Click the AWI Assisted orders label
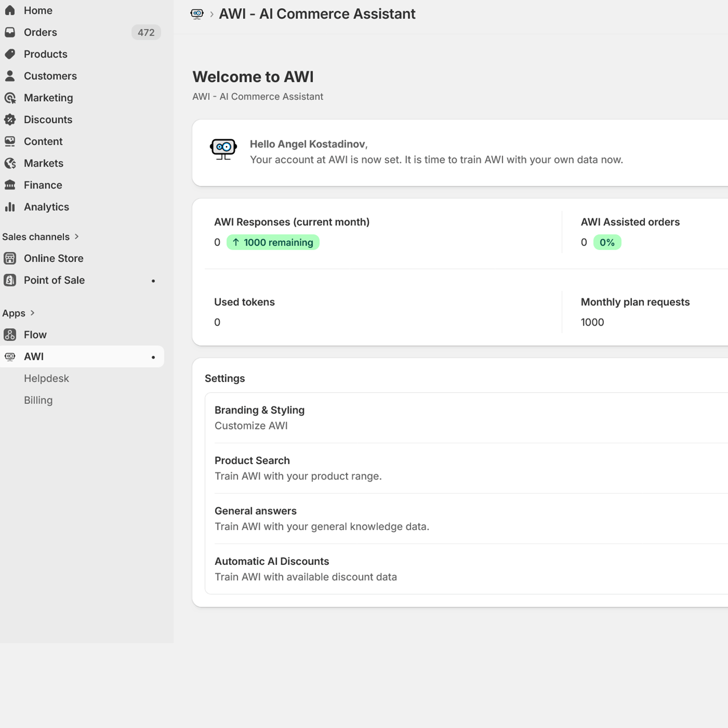 (x=630, y=222)
